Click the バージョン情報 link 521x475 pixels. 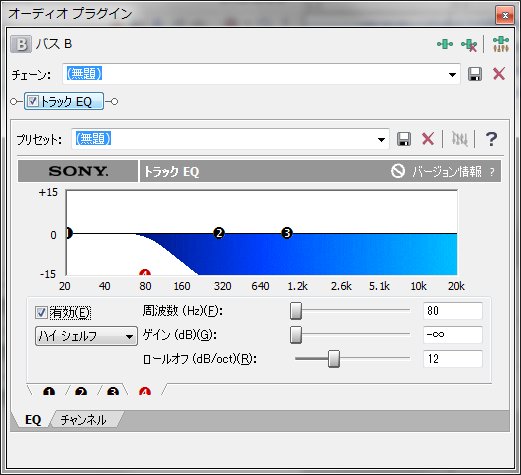(x=447, y=172)
